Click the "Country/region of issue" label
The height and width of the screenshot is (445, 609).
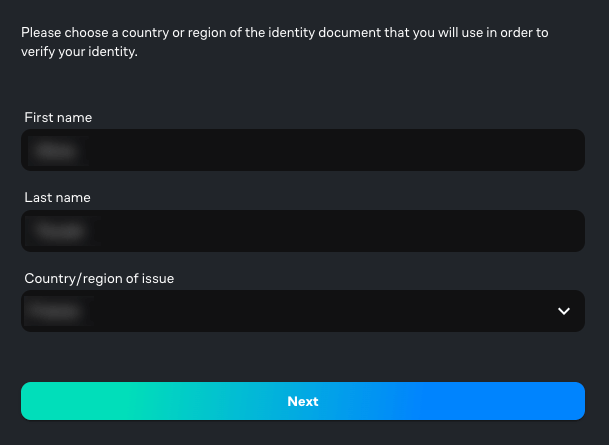click(99, 279)
